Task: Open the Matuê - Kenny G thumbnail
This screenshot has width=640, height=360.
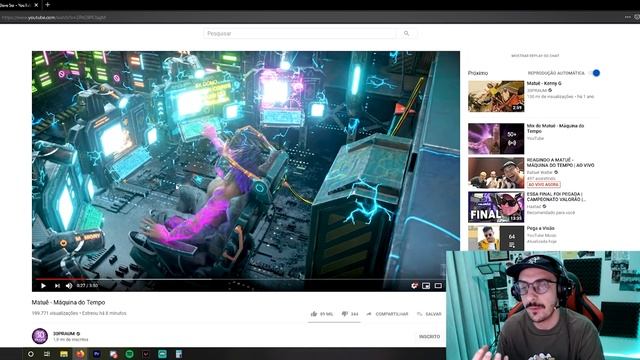Action: click(496, 96)
